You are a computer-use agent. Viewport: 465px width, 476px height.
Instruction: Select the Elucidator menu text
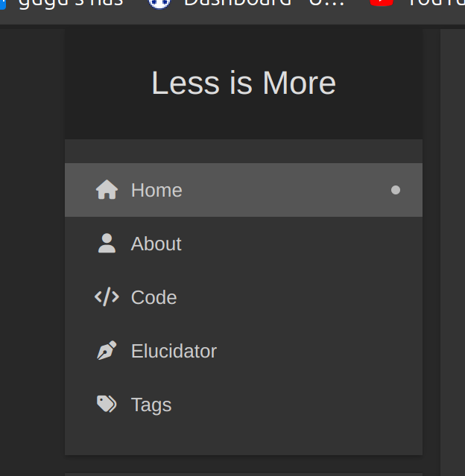tap(174, 351)
